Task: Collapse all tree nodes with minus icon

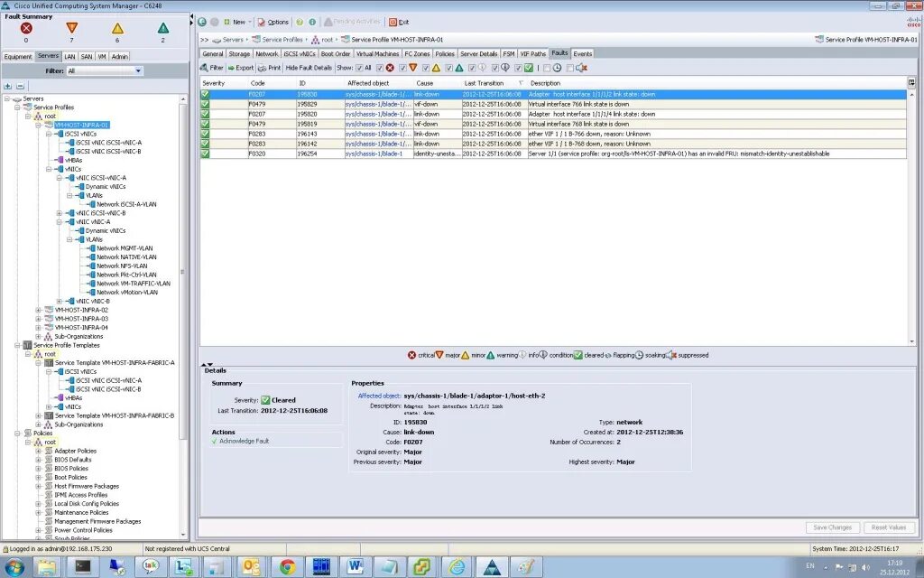Action: [20, 86]
